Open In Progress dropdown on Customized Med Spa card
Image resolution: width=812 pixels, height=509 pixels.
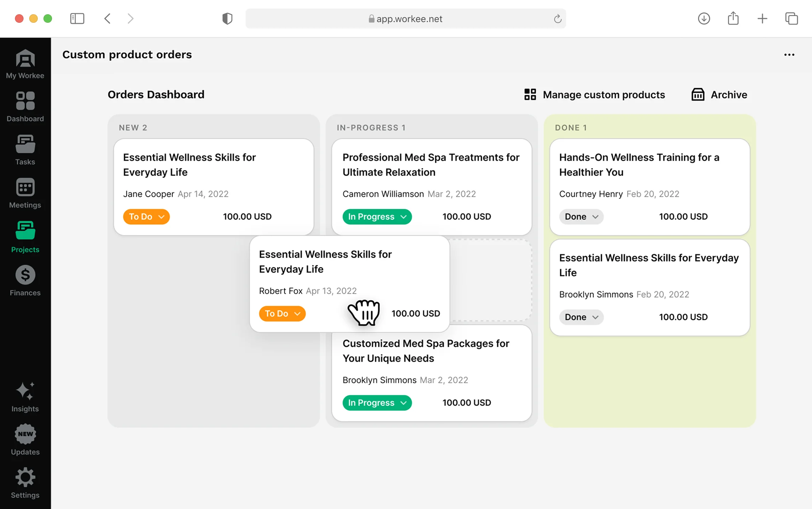(x=377, y=403)
